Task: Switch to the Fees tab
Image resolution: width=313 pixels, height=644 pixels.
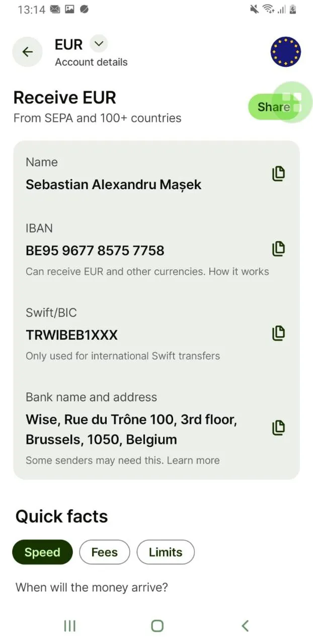Action: (x=104, y=552)
